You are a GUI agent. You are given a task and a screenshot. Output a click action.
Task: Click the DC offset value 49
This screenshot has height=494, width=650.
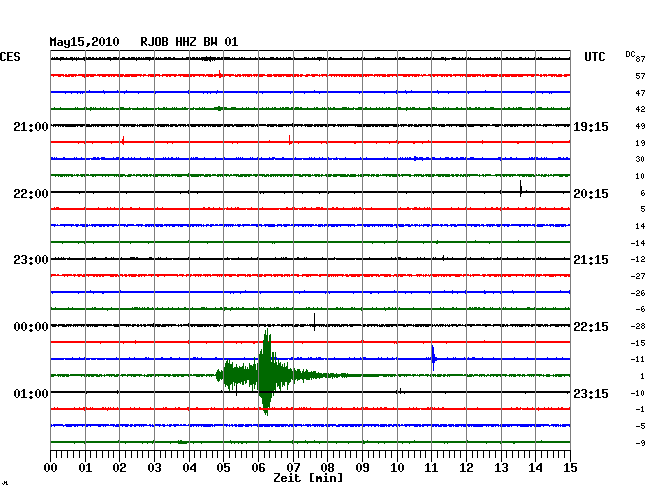(x=640, y=126)
